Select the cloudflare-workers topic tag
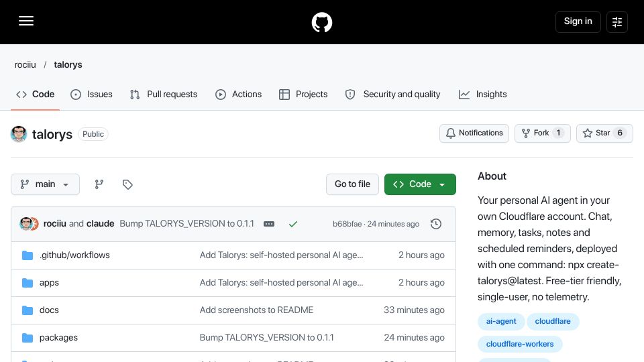This screenshot has height=362, width=644. [x=520, y=344]
